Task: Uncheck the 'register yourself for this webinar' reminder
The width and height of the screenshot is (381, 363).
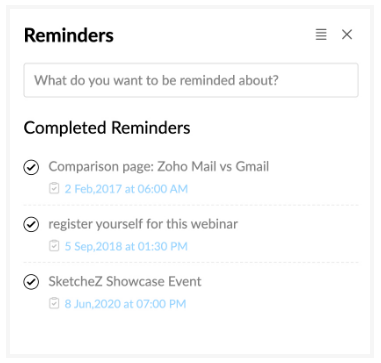Action: click(x=31, y=225)
